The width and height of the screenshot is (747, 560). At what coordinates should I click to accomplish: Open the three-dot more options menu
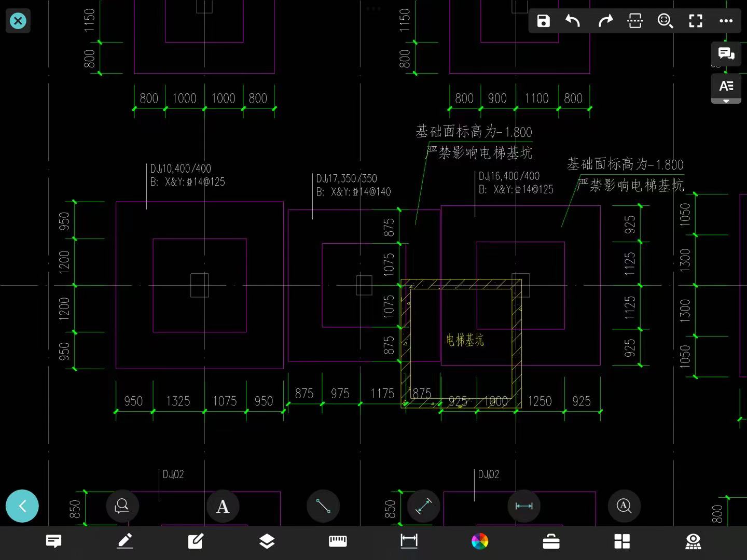pos(726,21)
